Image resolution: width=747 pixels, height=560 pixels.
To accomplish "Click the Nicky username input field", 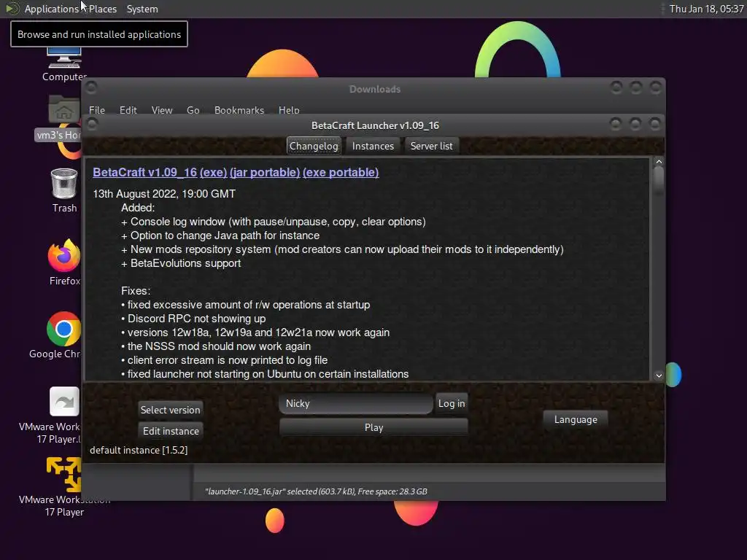I will click(356, 404).
